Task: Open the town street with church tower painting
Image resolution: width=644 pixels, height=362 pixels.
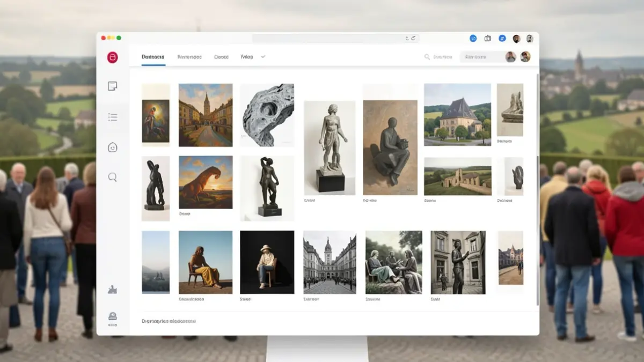Action: [x=206, y=115]
